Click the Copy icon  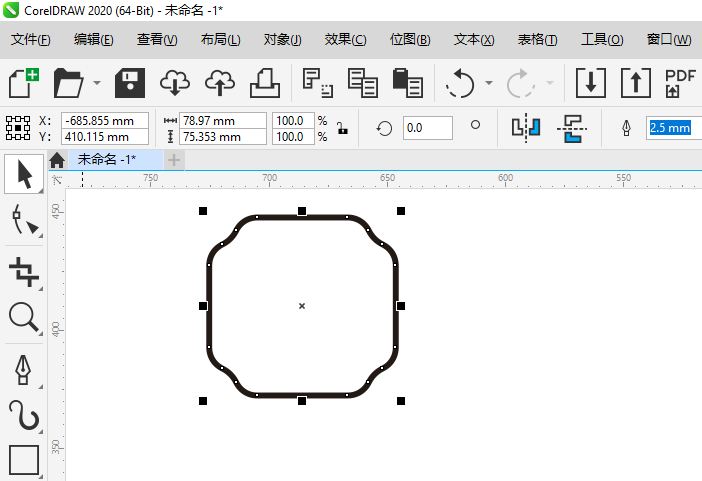363,83
